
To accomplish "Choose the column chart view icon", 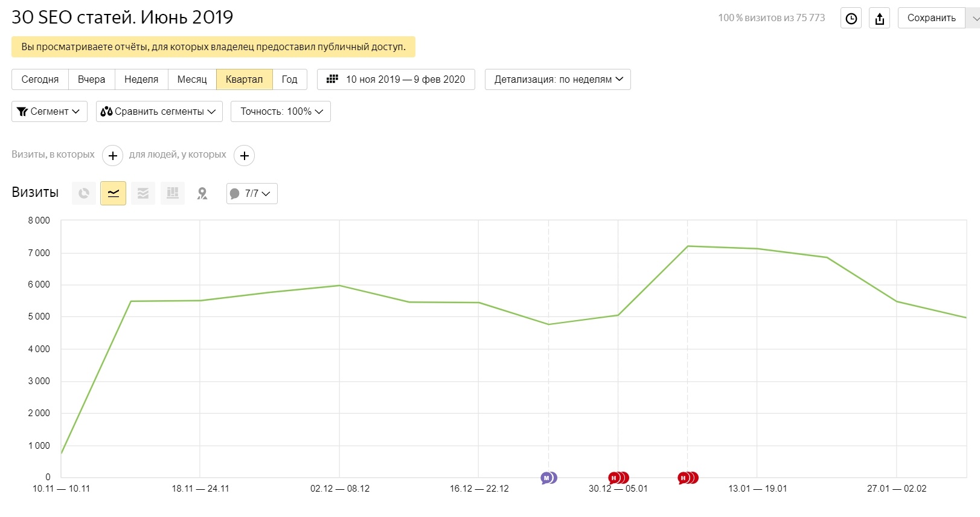I will 173,193.
